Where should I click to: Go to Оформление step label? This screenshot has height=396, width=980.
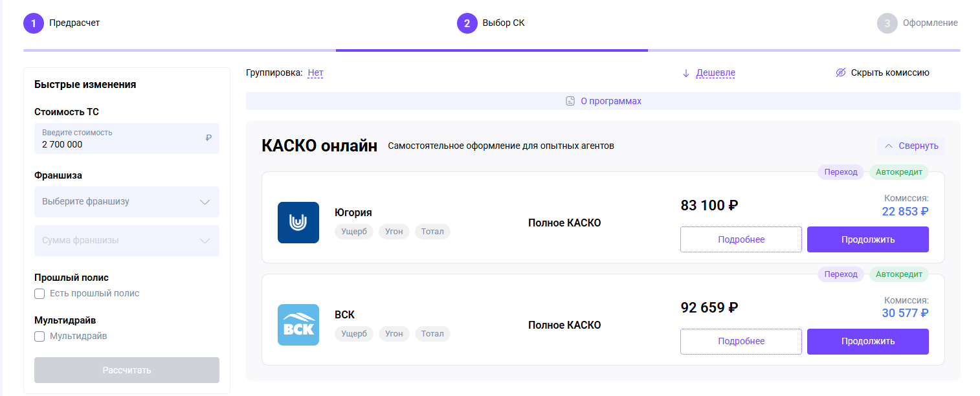(x=930, y=23)
